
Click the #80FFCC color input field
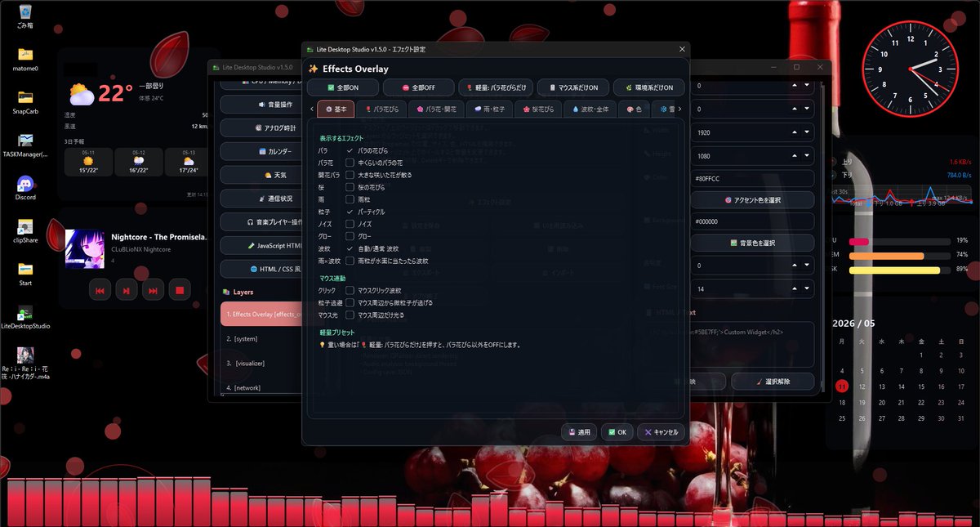tap(752, 177)
